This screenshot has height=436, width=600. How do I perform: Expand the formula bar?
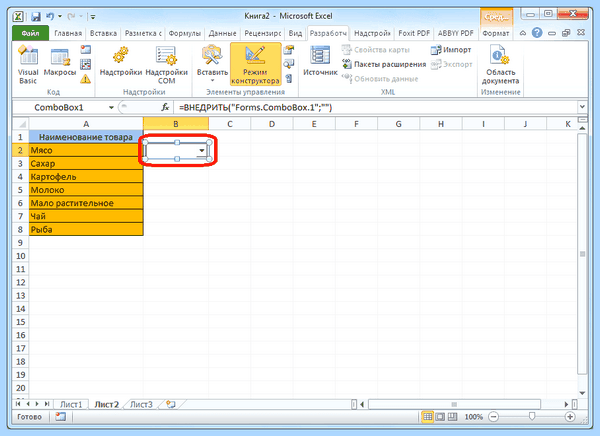[582, 107]
